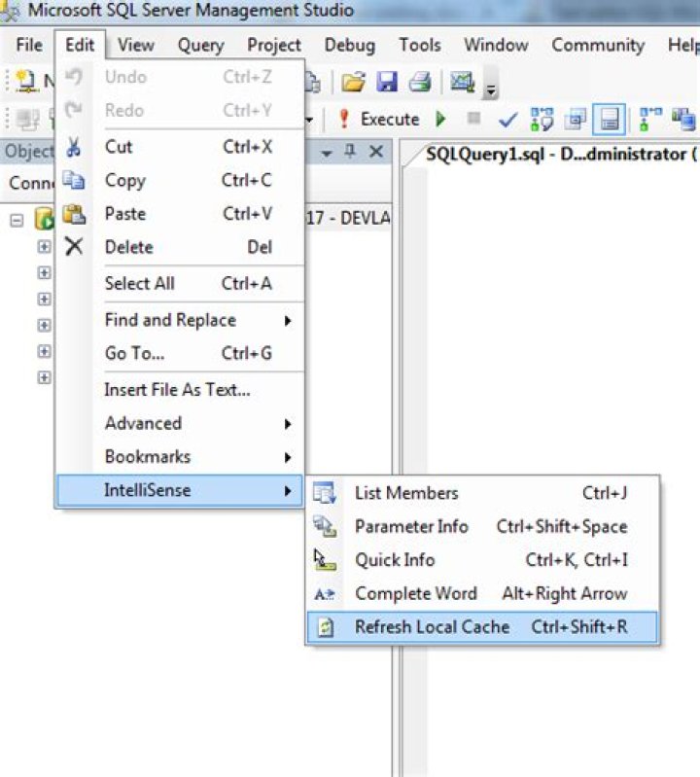Click the Cut scissors icon in Edit menu
Screen dimensions: 700x777
click(x=74, y=147)
